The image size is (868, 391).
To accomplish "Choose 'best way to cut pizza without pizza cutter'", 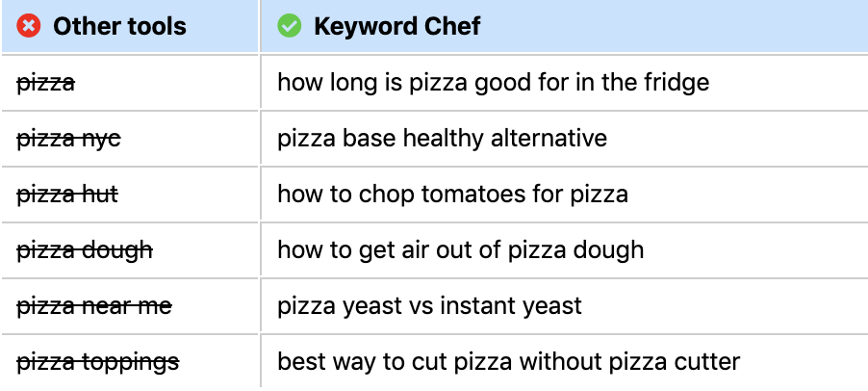I will point(509,362).
